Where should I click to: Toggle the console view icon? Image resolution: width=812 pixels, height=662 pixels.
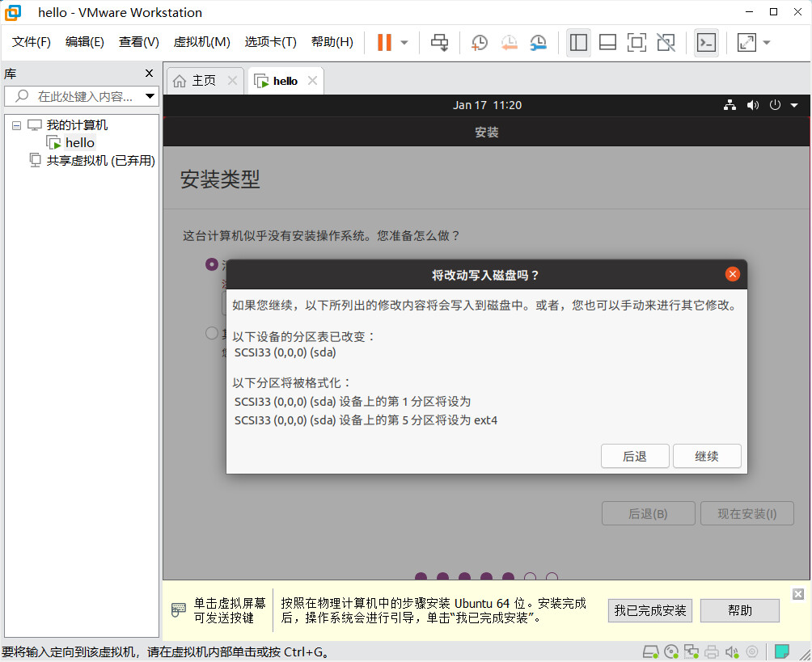point(706,43)
